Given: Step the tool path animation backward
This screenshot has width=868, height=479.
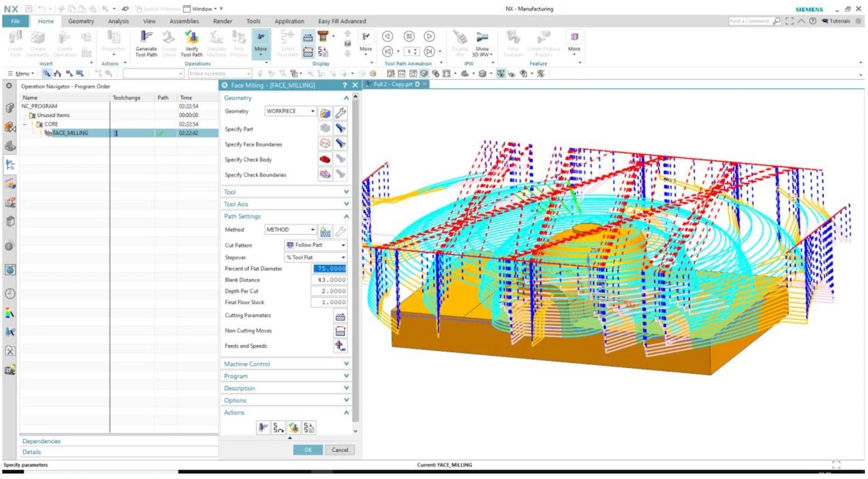Looking at the screenshot, I should [x=388, y=36].
